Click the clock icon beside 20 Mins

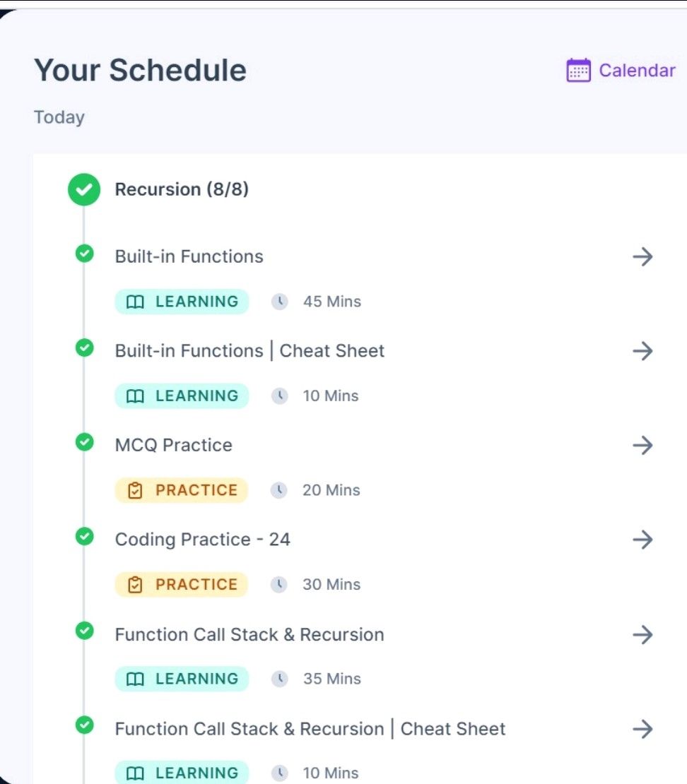pyautogui.click(x=279, y=490)
